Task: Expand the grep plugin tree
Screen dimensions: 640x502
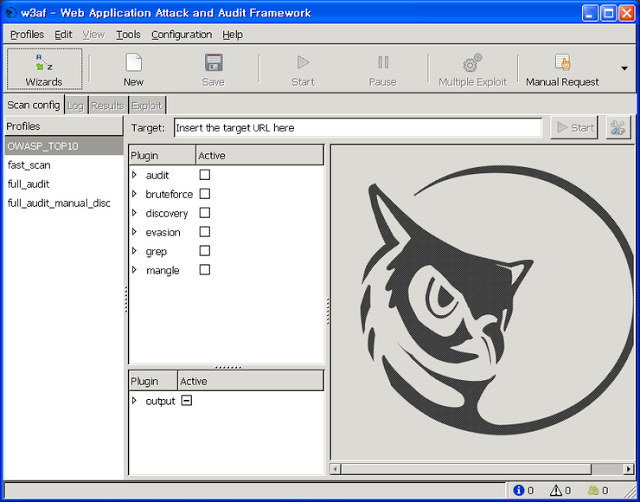Action: point(134,251)
